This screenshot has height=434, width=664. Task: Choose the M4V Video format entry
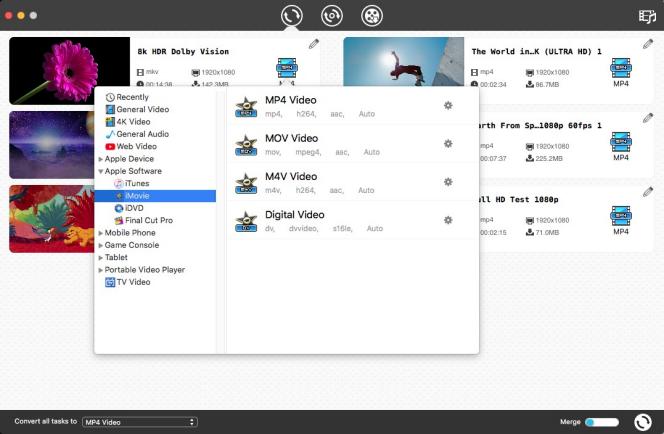(291, 177)
